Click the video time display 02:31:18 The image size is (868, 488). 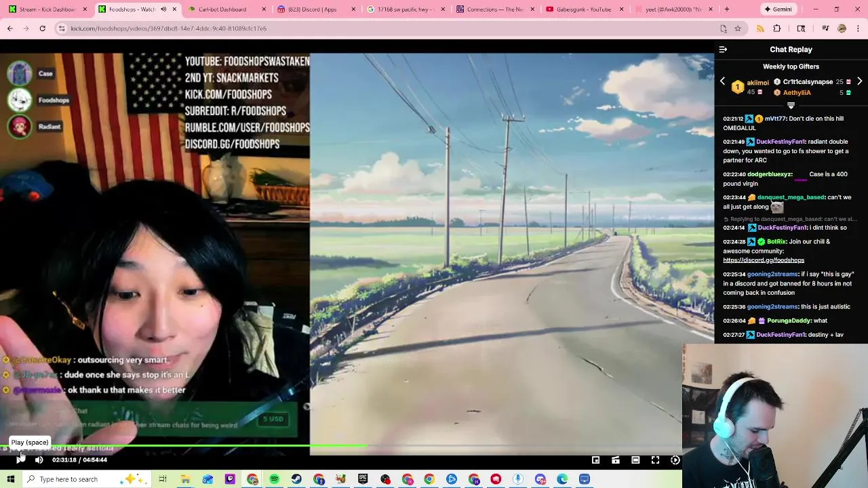point(64,460)
